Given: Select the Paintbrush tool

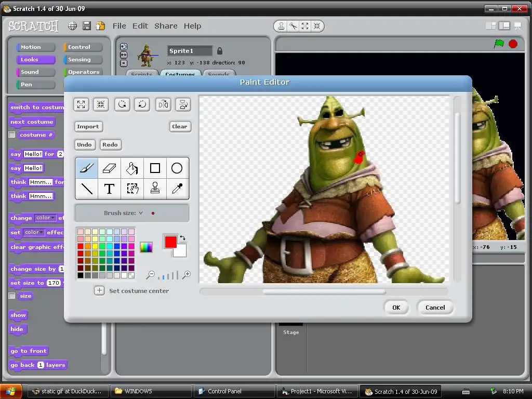Looking at the screenshot, I should [87, 168].
